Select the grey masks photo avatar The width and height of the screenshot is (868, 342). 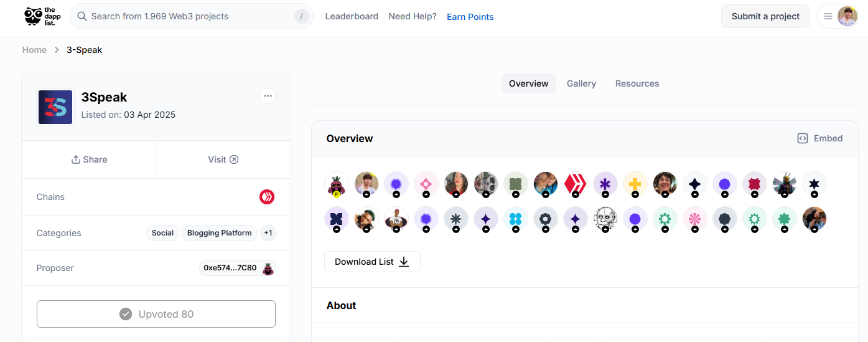[486, 184]
